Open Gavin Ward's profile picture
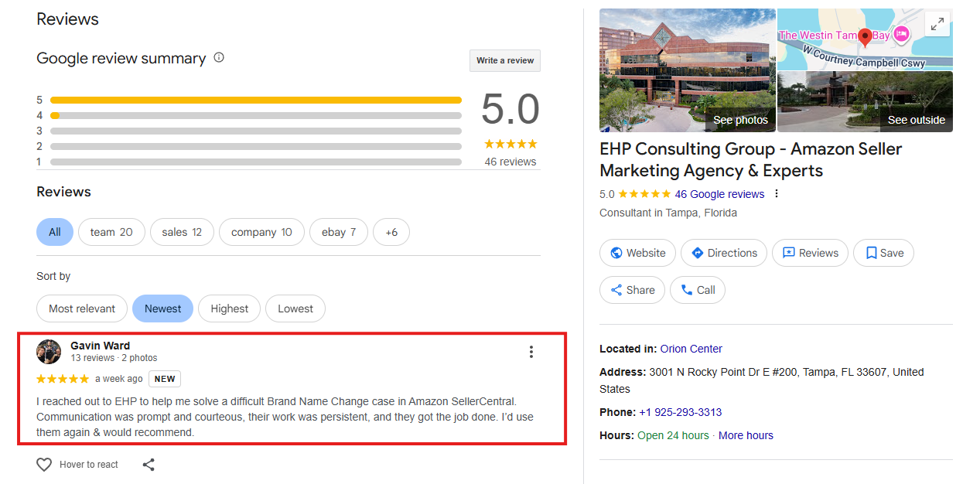 point(49,352)
